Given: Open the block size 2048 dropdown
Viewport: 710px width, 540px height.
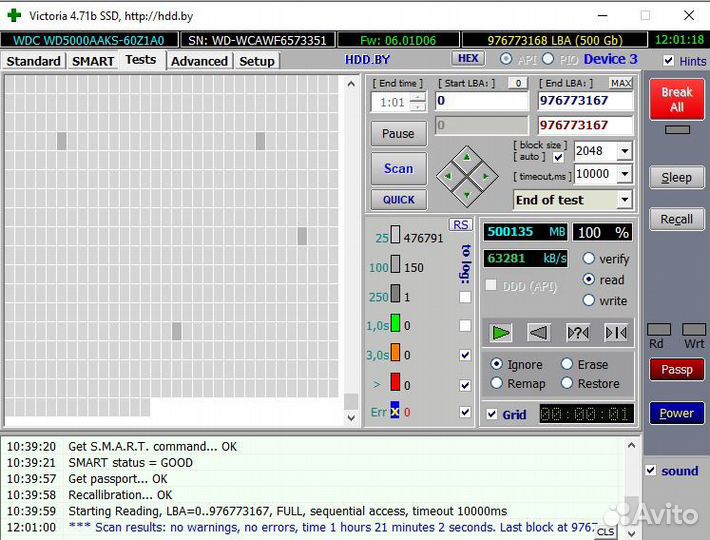Looking at the screenshot, I should [x=625, y=151].
